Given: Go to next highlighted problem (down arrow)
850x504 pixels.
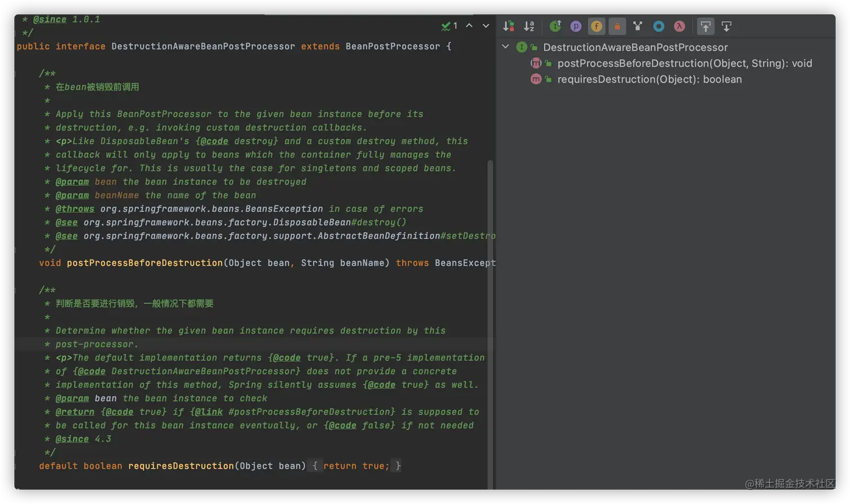Looking at the screenshot, I should 486,26.
